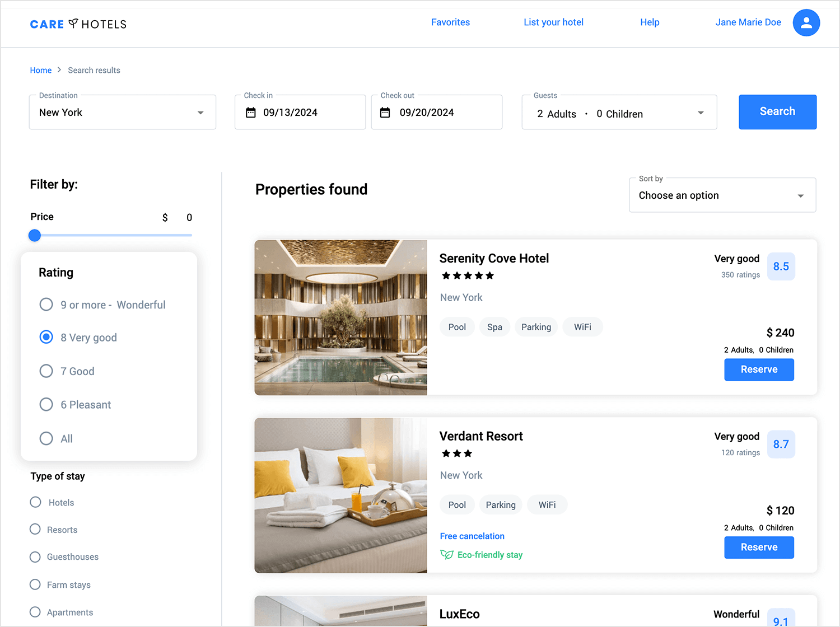Image resolution: width=840 pixels, height=627 pixels.
Task: Click the 350 ratings text
Action: (740, 275)
